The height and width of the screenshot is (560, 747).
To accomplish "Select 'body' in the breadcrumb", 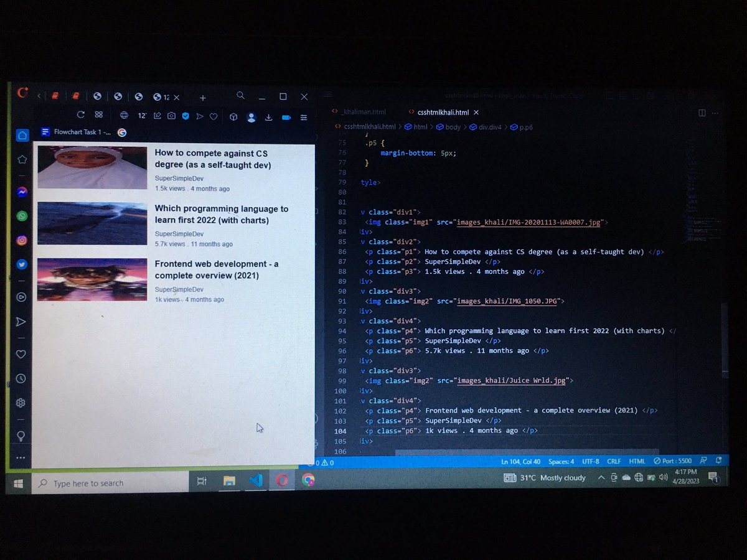I will point(453,127).
